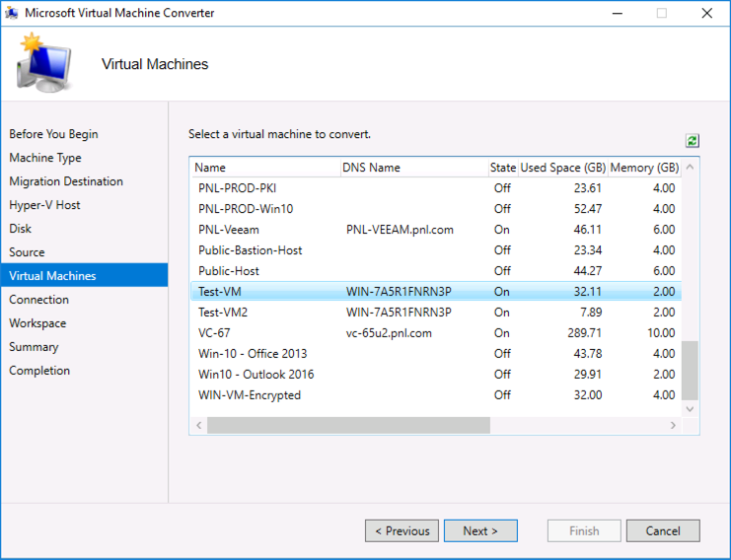Select the Virtual Machines step
This screenshot has height=560, width=731.
pyautogui.click(x=85, y=275)
